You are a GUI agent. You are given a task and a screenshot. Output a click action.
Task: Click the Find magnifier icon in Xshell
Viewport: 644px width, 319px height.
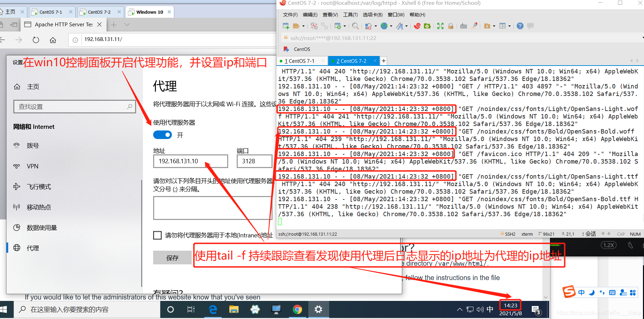pos(355,26)
